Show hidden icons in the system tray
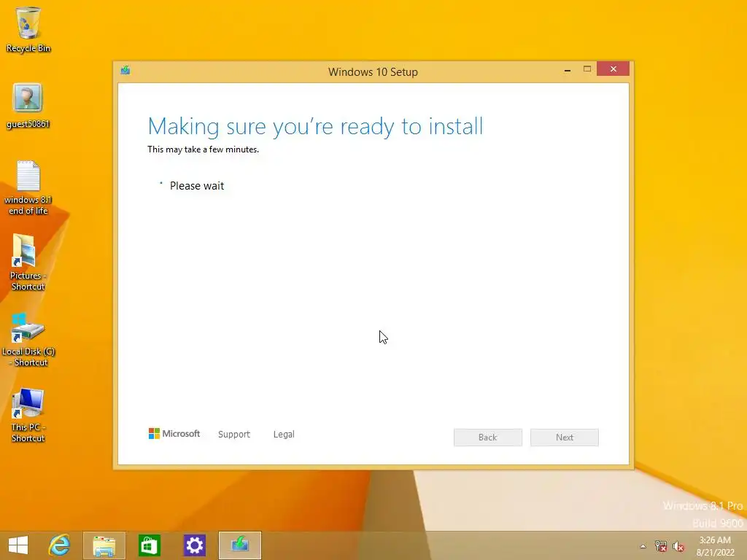The image size is (747, 560). tap(643, 546)
